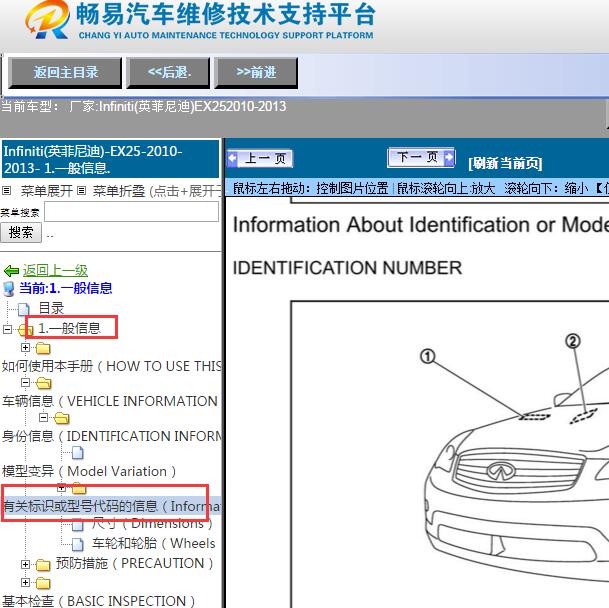Expand the 基本检查 folder node
609x608 pixels.
[x=26, y=582]
